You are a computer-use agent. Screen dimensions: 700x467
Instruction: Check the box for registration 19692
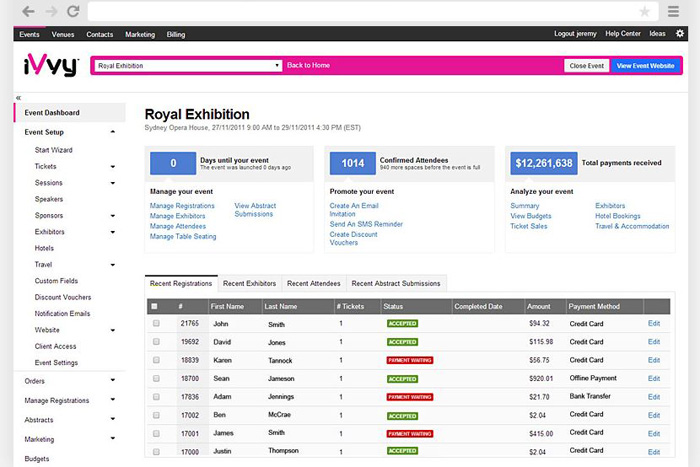tap(156, 342)
